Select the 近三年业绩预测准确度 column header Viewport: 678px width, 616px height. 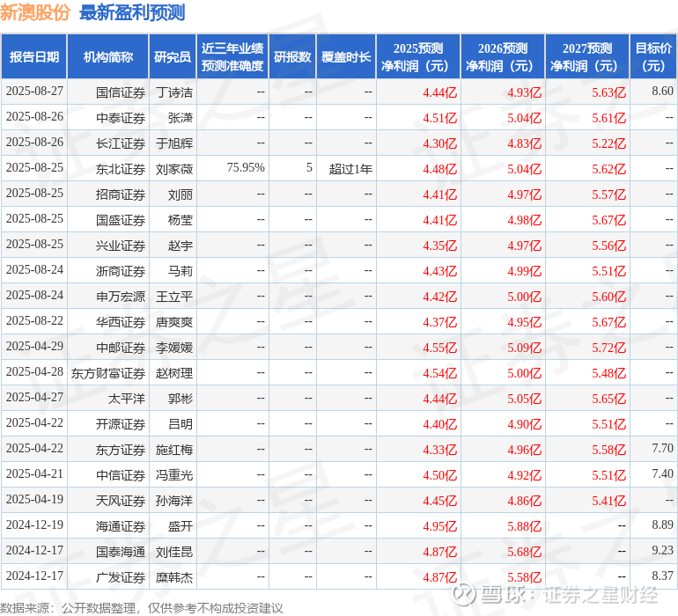[232, 56]
